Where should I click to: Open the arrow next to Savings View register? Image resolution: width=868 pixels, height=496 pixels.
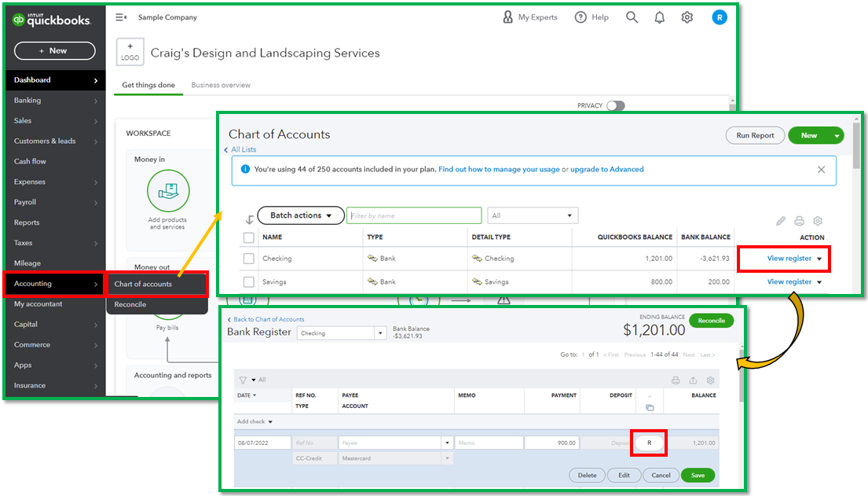click(x=819, y=282)
